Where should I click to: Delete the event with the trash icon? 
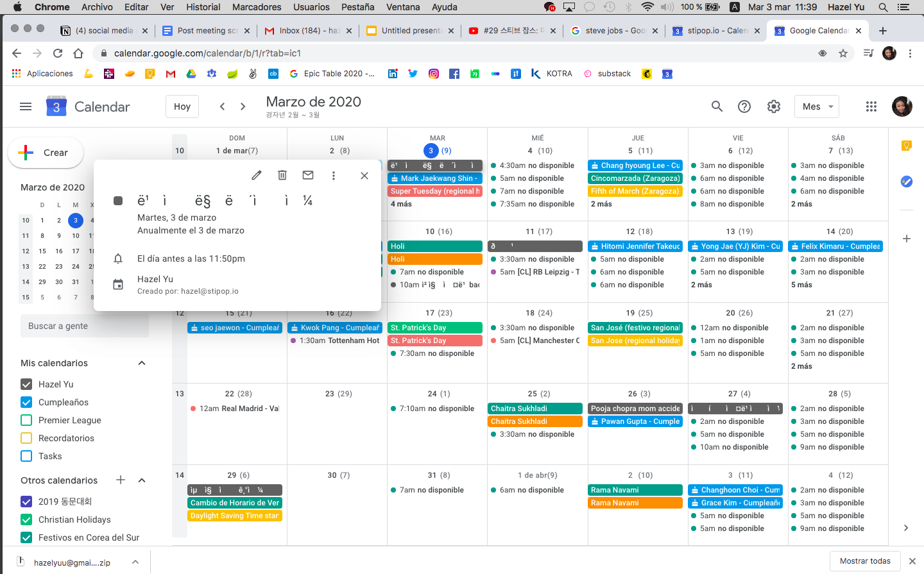tap(282, 174)
